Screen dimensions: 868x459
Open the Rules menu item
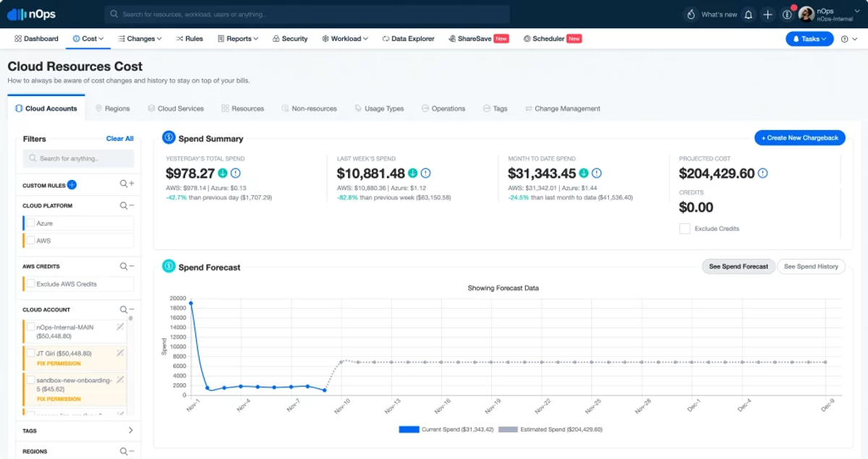[x=190, y=39]
